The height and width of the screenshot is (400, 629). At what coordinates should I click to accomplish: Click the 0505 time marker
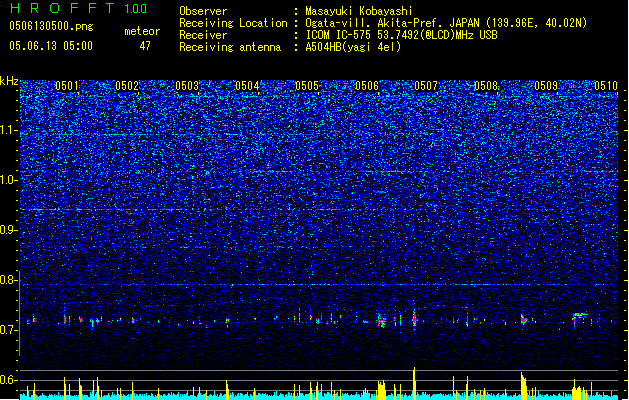point(306,86)
